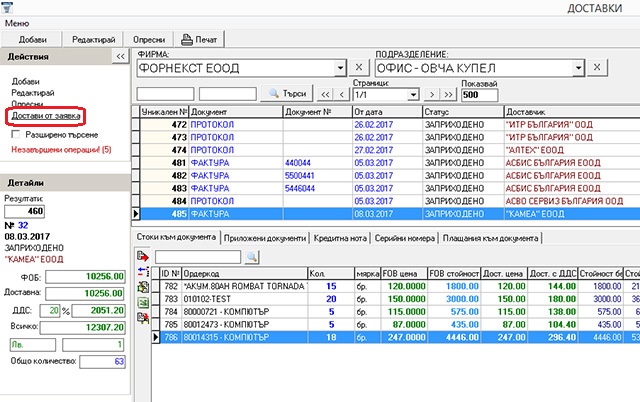Viewport: 640px width, 402px height.
Task: Click the Редактирай toolbar button
Action: tap(93, 40)
